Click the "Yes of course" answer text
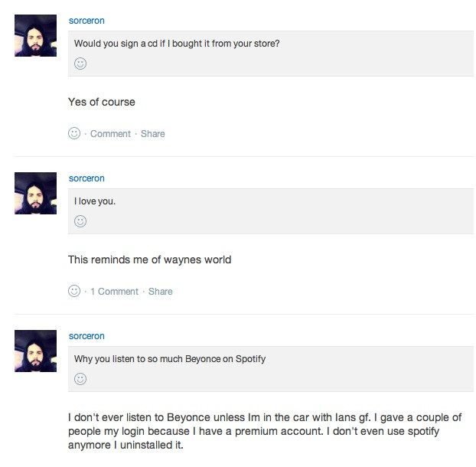476x467 pixels. (102, 102)
